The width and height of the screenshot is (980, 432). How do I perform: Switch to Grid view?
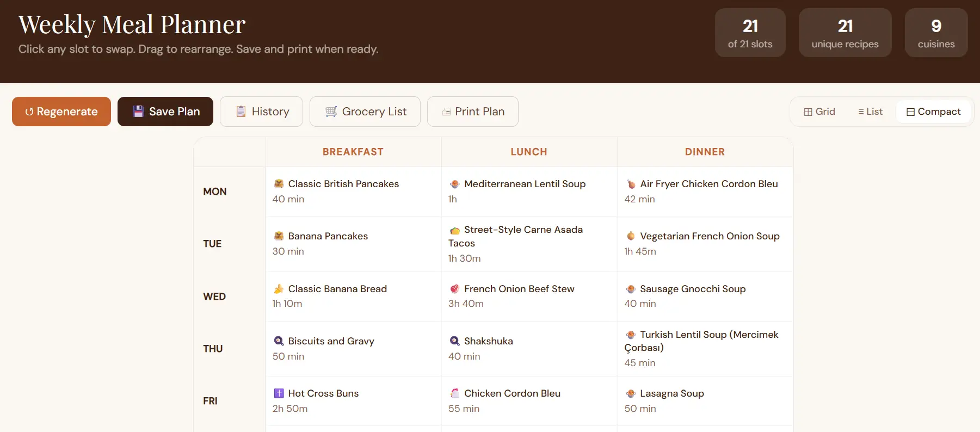819,112
